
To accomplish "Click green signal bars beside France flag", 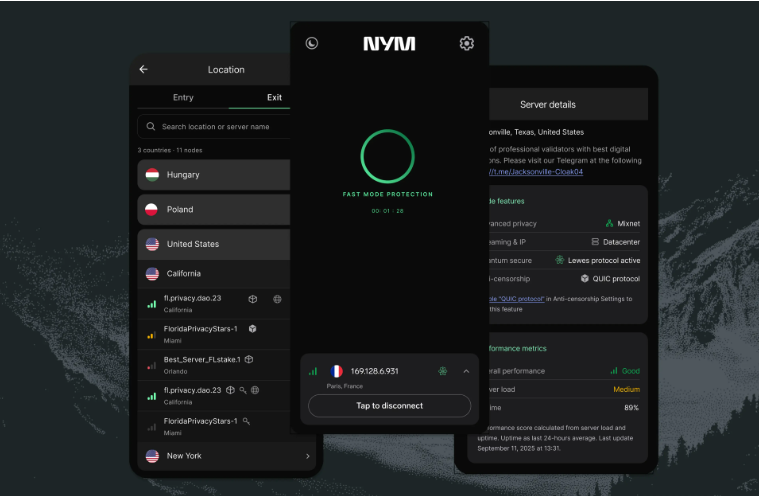I will [313, 371].
